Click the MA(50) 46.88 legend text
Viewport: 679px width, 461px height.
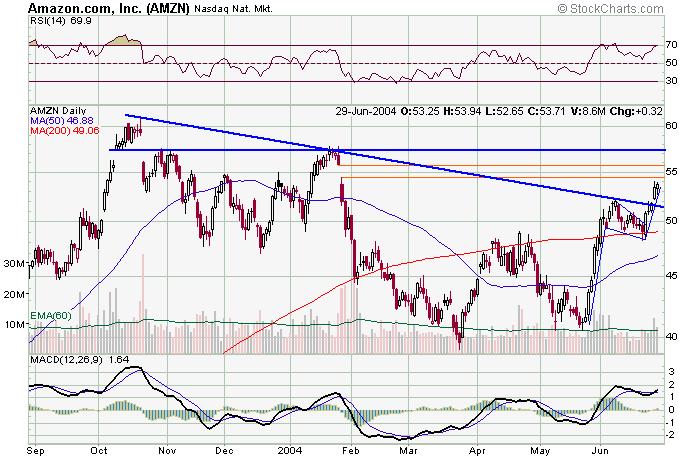point(61,120)
